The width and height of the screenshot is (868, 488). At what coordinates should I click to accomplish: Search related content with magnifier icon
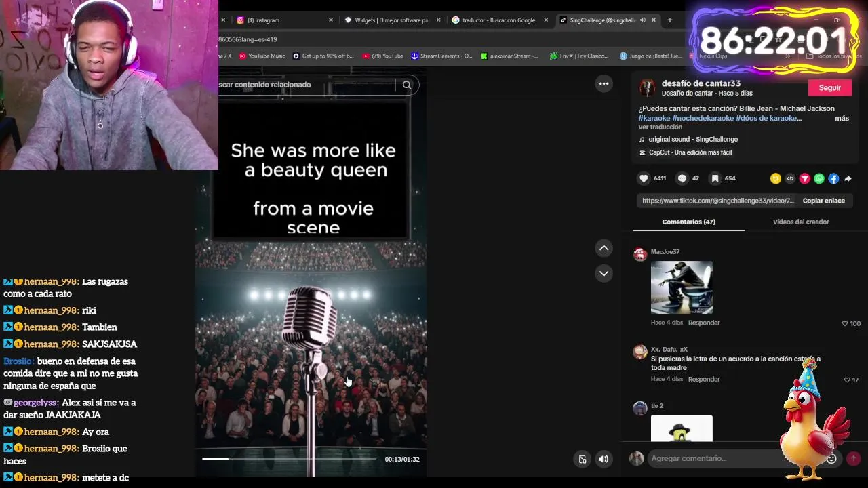coord(407,85)
